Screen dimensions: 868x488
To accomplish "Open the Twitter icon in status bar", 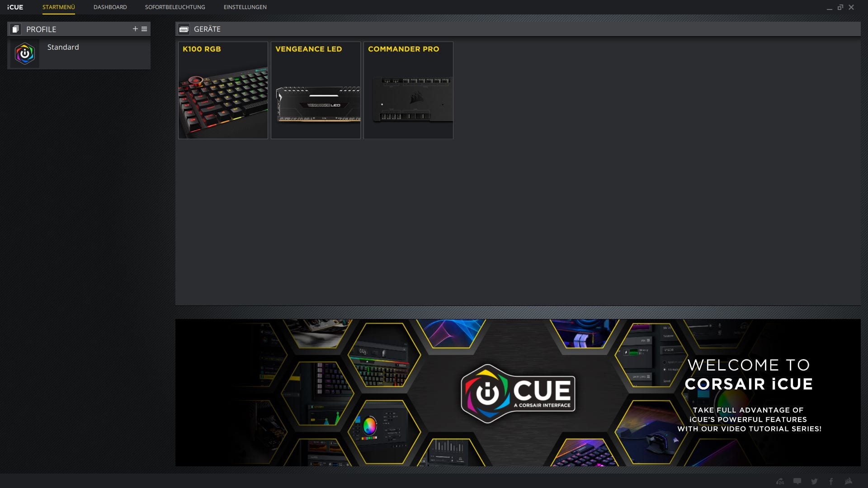I will (x=814, y=481).
